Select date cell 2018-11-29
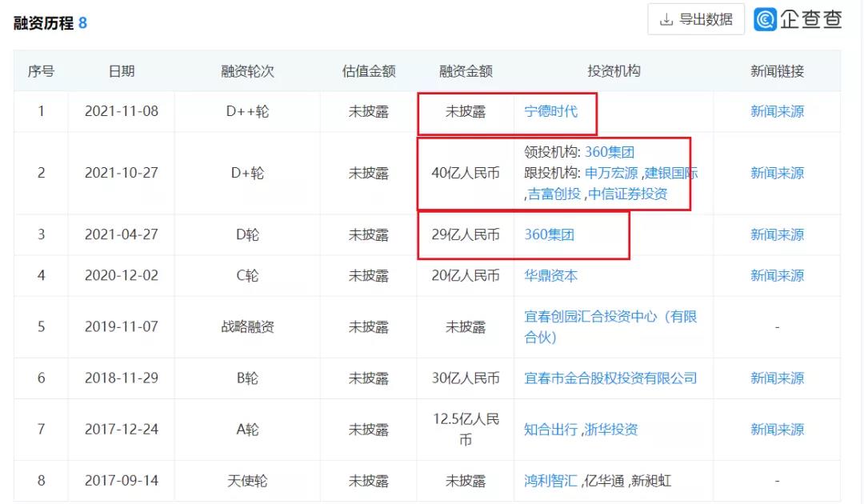The image size is (864, 504). 122,378
